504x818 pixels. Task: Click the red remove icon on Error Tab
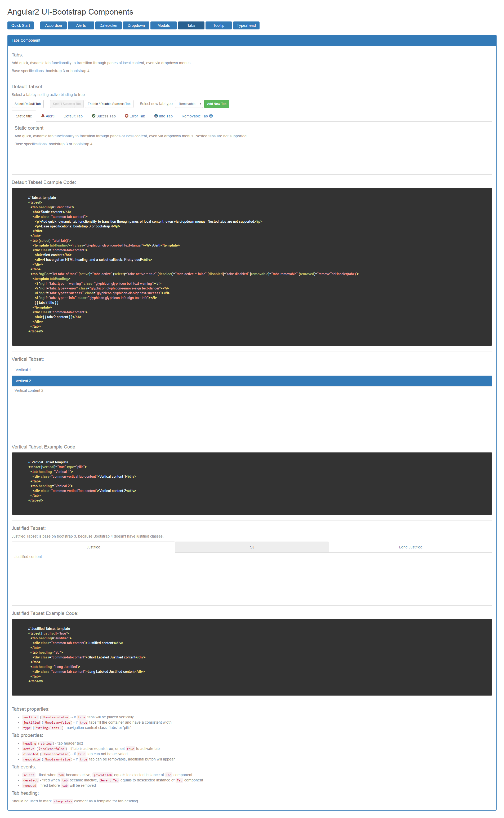pyautogui.click(x=127, y=116)
